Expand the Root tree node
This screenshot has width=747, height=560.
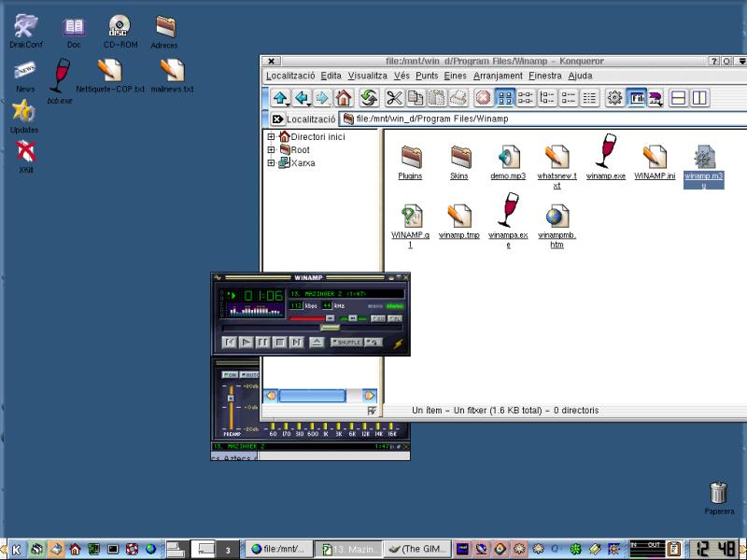271,149
